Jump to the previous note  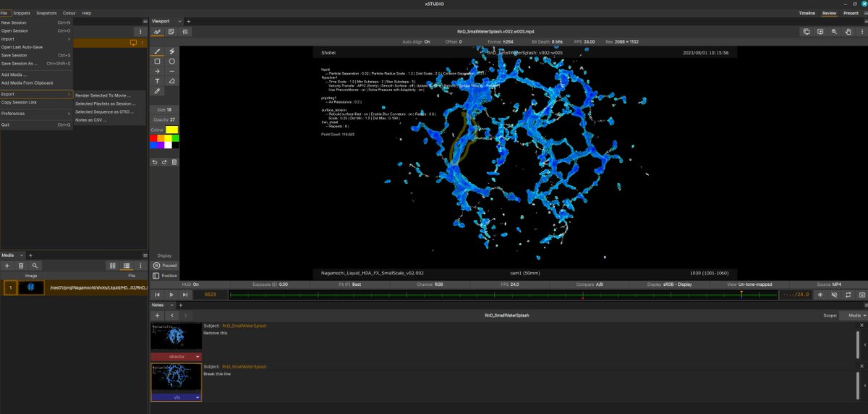(x=171, y=316)
